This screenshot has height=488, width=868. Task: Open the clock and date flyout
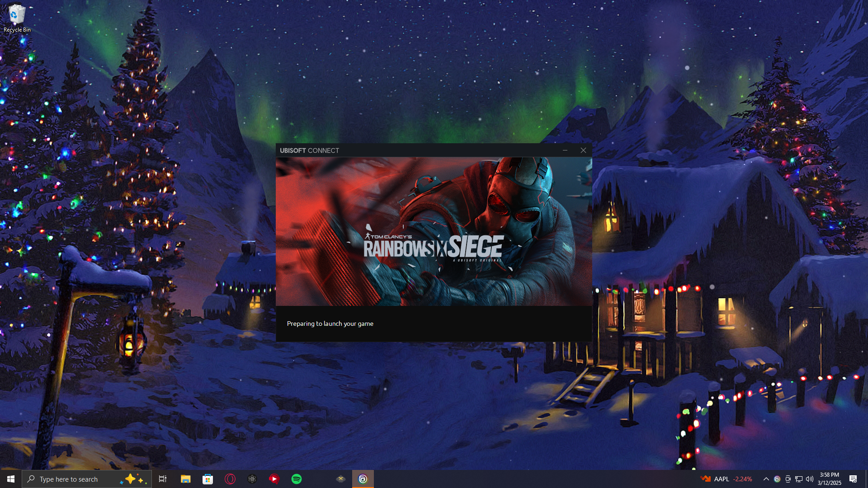tap(829, 479)
